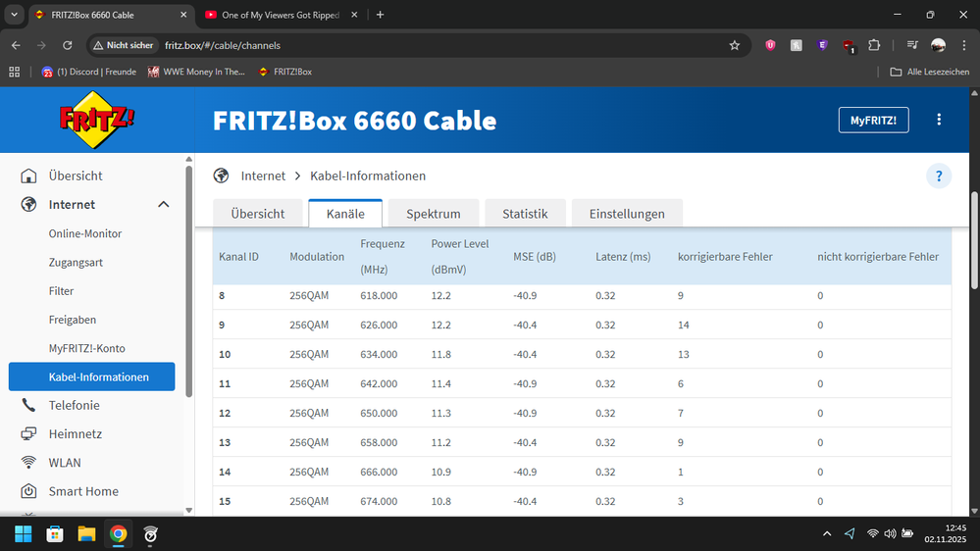Screen dimensions: 980x551
Task: Open Freigaben in sidebar
Action: (73, 320)
